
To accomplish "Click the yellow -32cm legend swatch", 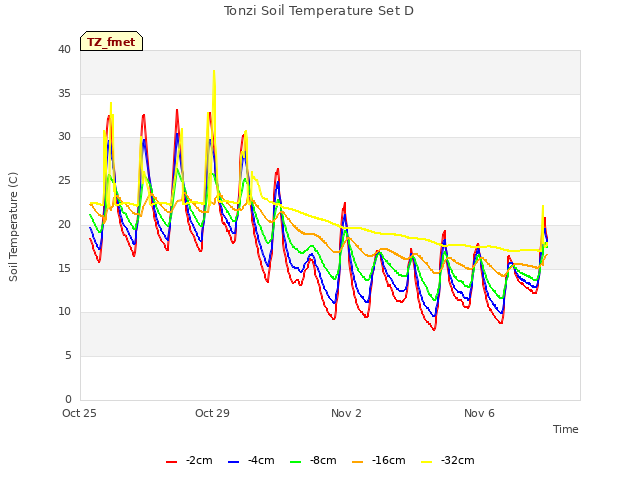I will pos(427,462).
